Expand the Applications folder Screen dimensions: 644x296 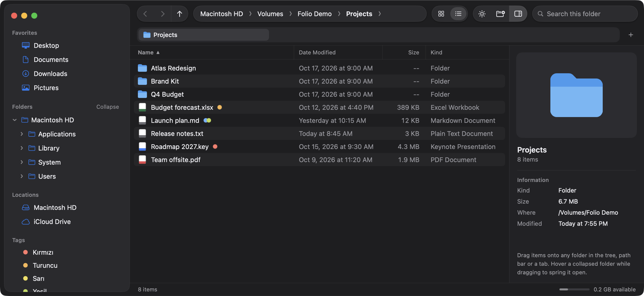point(22,134)
